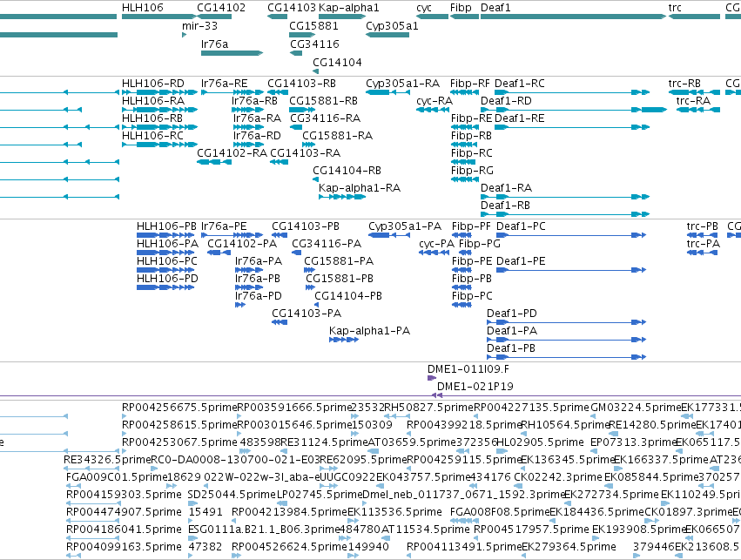Select transcript Ir76a-RD
741x560 pixels.
click(248, 145)
